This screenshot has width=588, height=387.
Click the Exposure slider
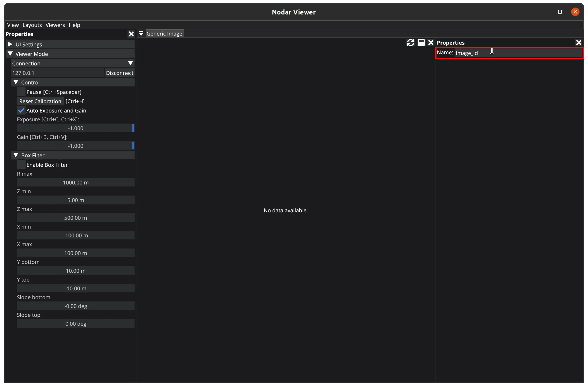coord(75,128)
